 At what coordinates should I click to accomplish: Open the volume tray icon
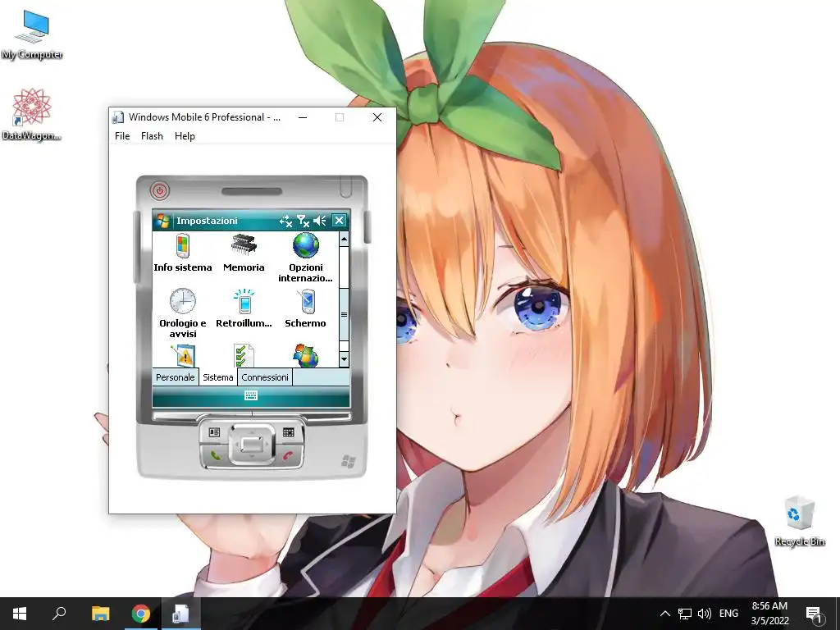[x=705, y=614]
